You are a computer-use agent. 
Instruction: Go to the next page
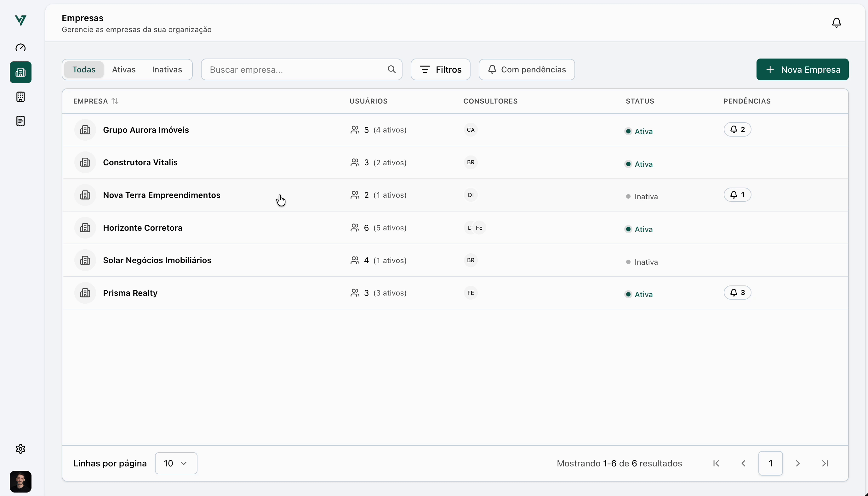coord(797,463)
